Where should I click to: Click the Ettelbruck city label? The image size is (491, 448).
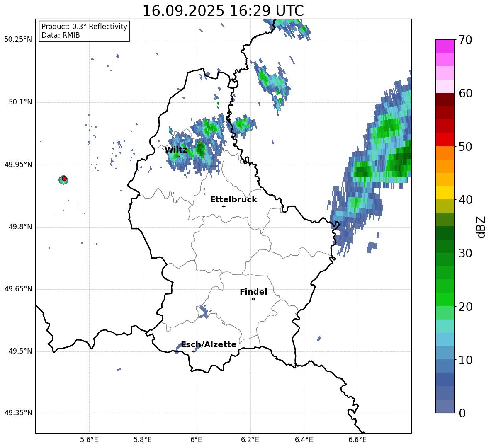(x=233, y=200)
